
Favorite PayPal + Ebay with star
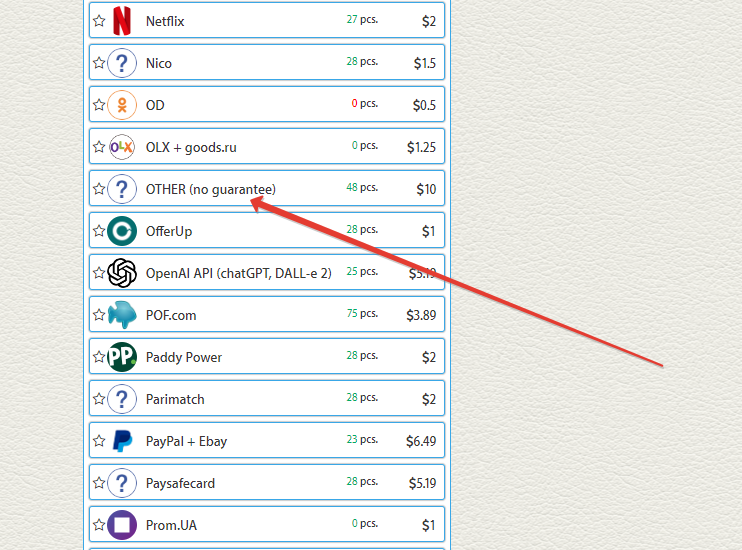coord(99,441)
